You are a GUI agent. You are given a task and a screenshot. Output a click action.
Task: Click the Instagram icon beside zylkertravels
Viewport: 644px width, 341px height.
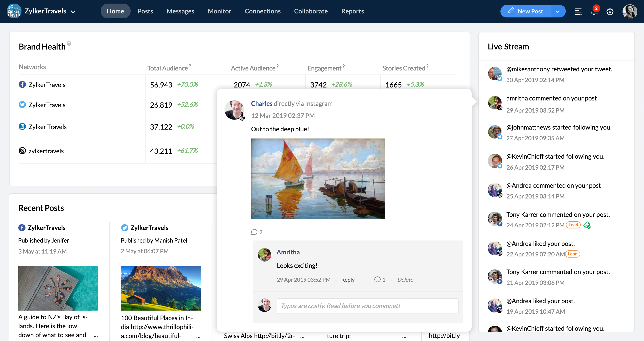click(22, 151)
